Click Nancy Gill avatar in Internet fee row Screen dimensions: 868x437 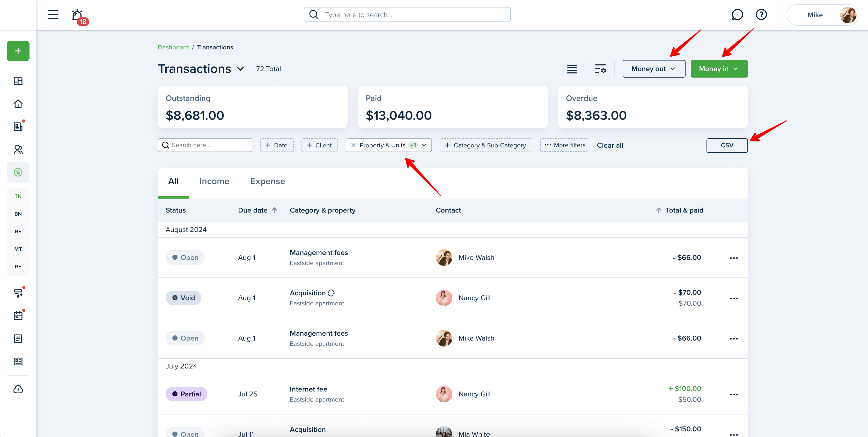pos(444,394)
